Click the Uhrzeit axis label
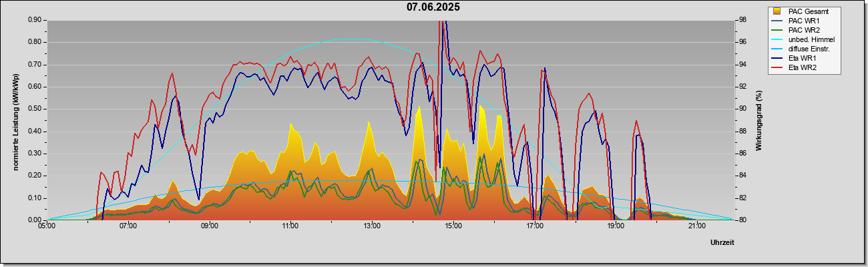 pos(722,243)
